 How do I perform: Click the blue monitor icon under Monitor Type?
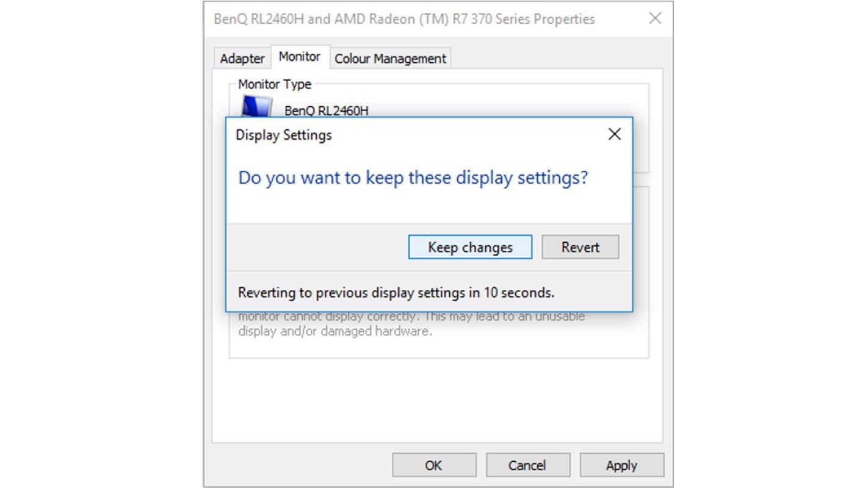pos(256,106)
